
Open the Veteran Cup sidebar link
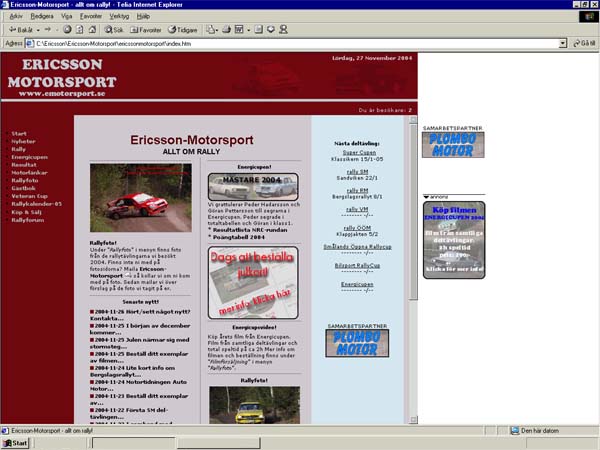[x=29, y=196]
